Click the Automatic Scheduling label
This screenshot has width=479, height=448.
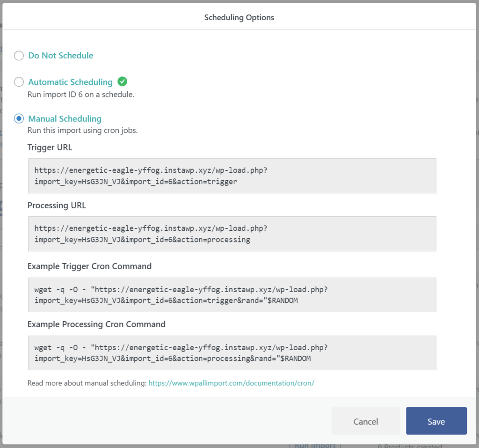pyautogui.click(x=71, y=82)
